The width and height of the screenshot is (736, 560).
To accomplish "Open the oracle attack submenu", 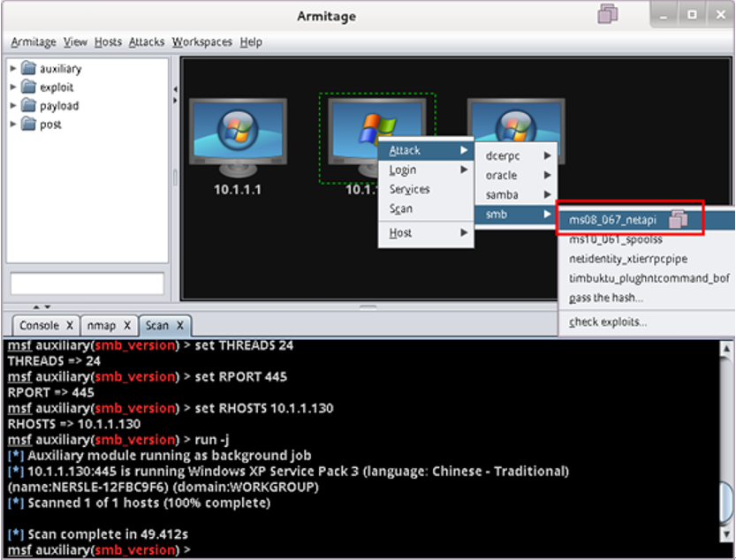I will coord(516,175).
